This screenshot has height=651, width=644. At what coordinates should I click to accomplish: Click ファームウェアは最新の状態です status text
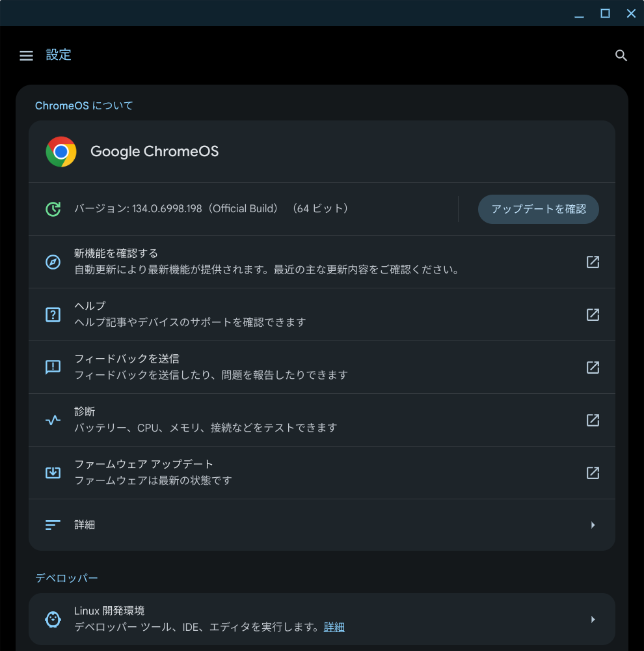[x=153, y=480]
